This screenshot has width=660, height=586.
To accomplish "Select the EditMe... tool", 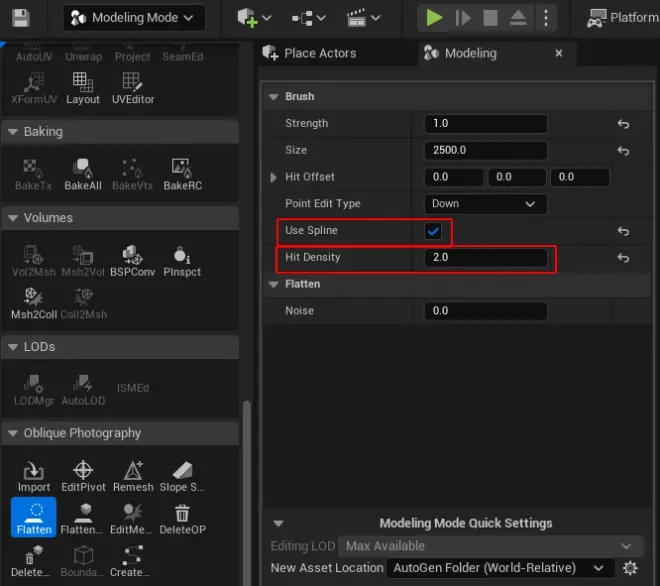I will pyautogui.click(x=132, y=519).
